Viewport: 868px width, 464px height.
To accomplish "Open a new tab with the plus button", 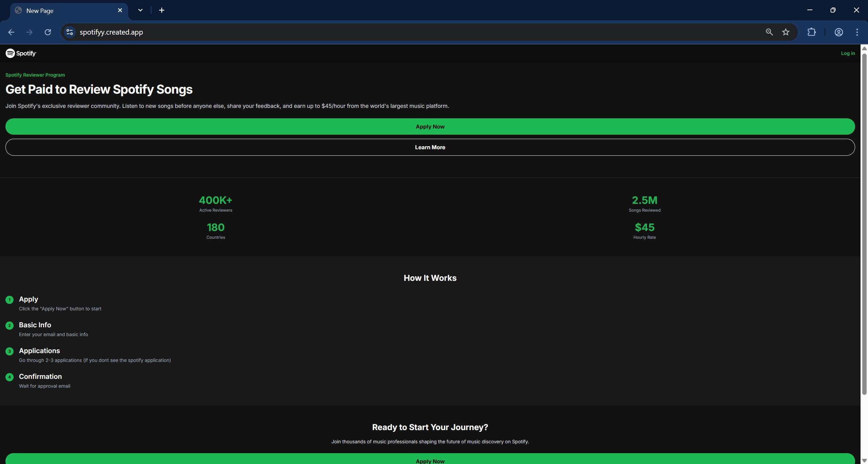I will [x=162, y=10].
